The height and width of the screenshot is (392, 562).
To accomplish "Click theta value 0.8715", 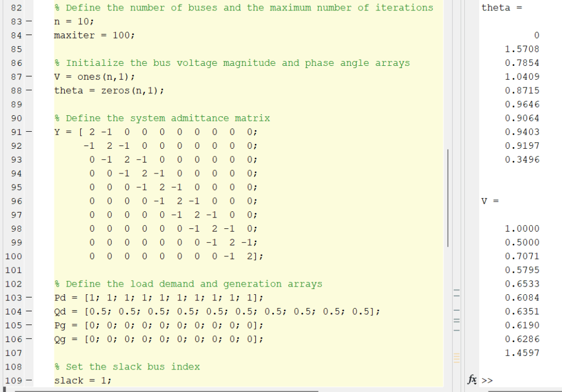I will [522, 91].
